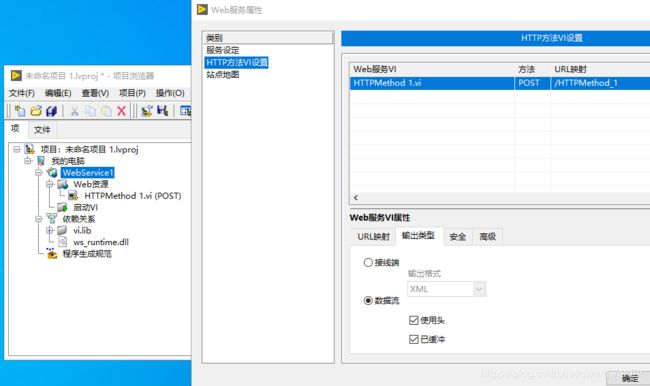650x386 pixels.
Task: Collapse the 我的电脑 tree node
Action: pos(28,160)
